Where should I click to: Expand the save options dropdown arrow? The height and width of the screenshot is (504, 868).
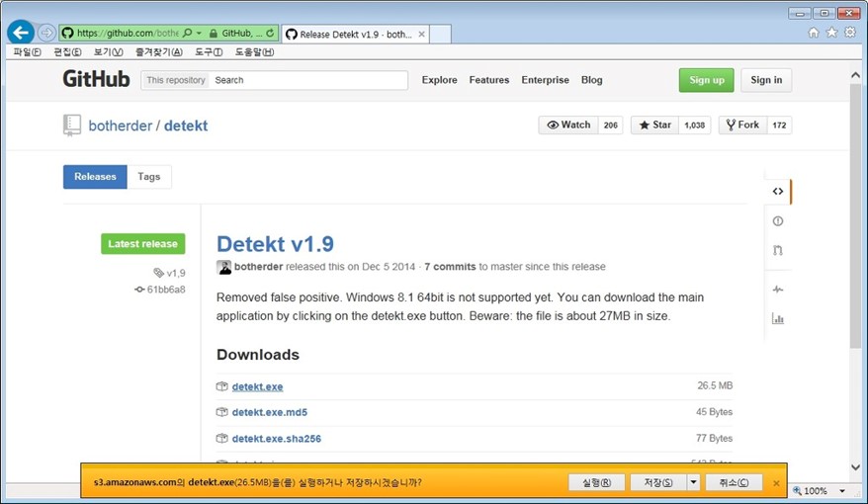click(x=693, y=482)
